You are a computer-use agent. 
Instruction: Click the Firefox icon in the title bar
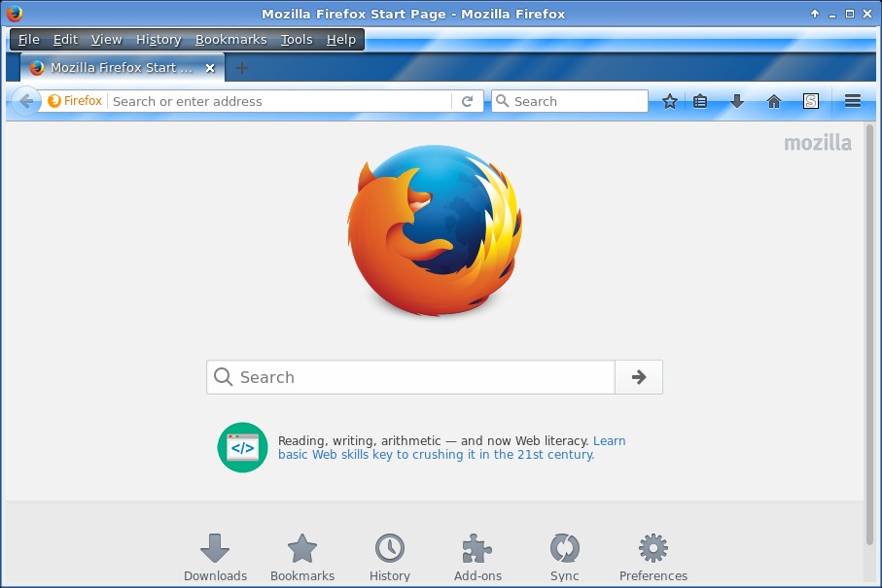pyautogui.click(x=15, y=13)
